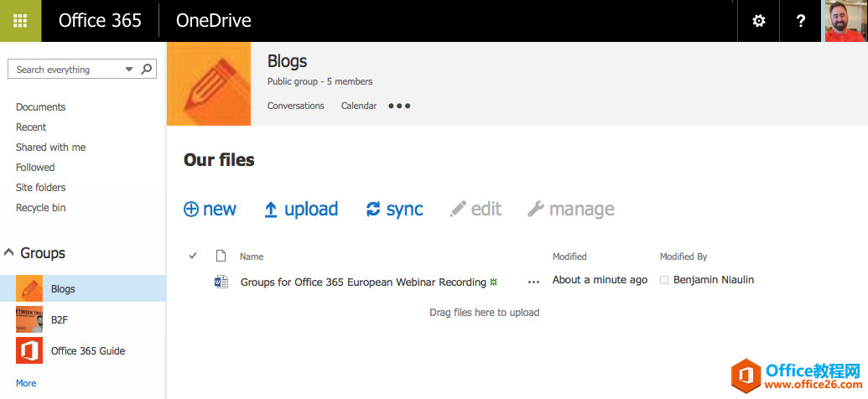Open the search scope dropdown arrow
Viewport: 868px width, 399px height.
coord(129,70)
